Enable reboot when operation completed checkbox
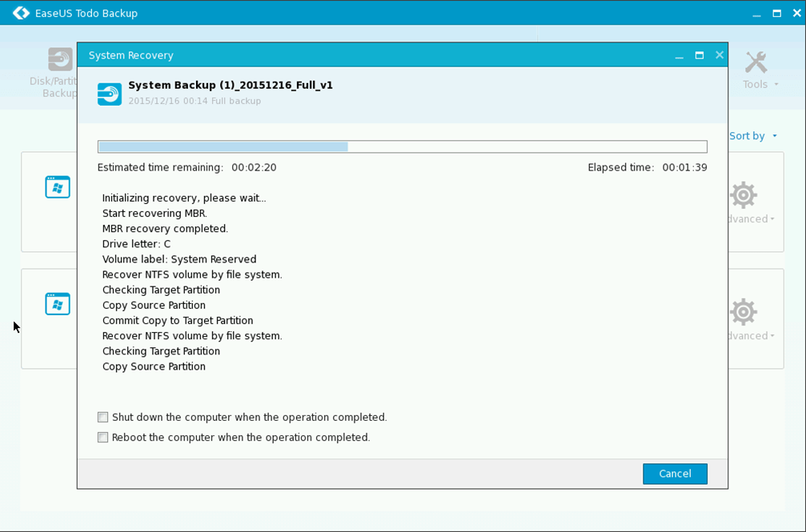This screenshot has height=532, width=806. [102, 438]
